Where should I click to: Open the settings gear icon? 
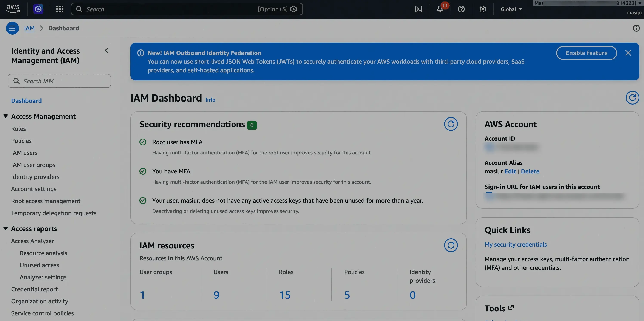(x=482, y=9)
